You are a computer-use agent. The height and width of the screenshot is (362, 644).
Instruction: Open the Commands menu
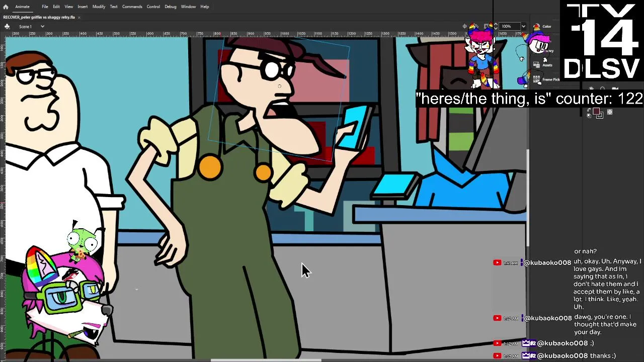click(132, 7)
